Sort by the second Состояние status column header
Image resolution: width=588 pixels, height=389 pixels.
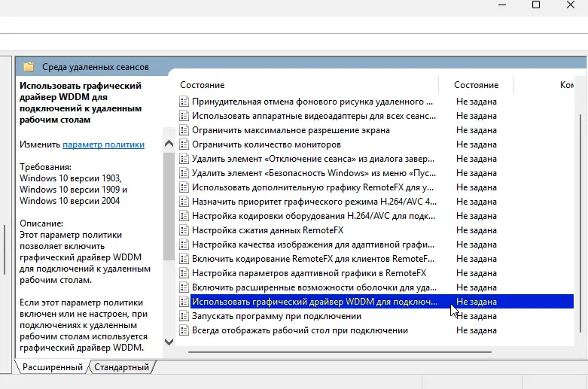(x=477, y=85)
